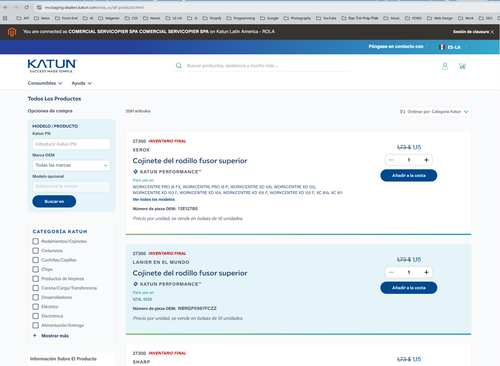500x366 pixels.
Task: Check the Electrónica category filter
Action: tap(36, 316)
